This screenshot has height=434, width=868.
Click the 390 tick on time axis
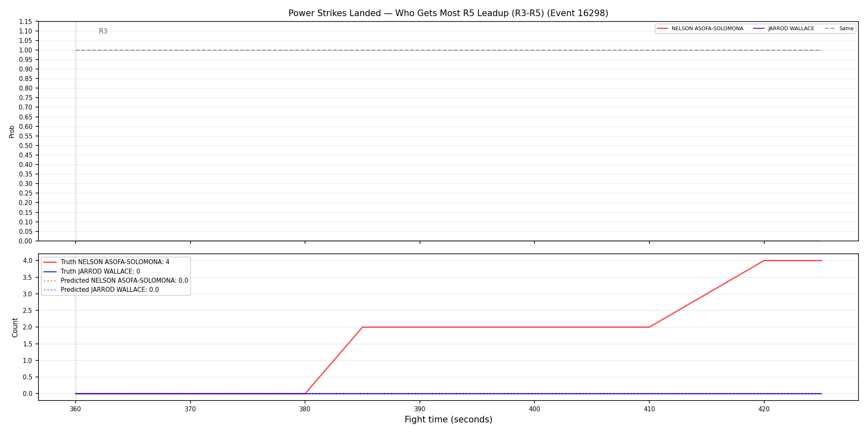(420, 409)
